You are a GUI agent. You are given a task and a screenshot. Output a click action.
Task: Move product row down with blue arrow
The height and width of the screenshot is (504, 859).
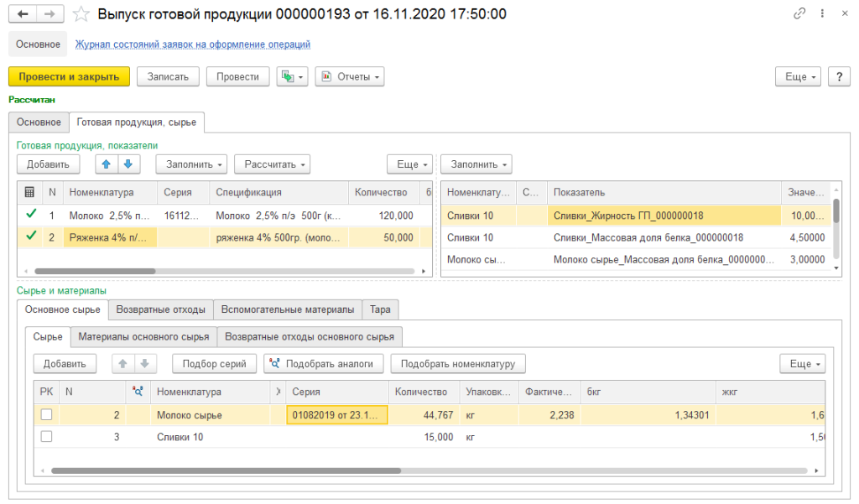pyautogui.click(x=128, y=164)
